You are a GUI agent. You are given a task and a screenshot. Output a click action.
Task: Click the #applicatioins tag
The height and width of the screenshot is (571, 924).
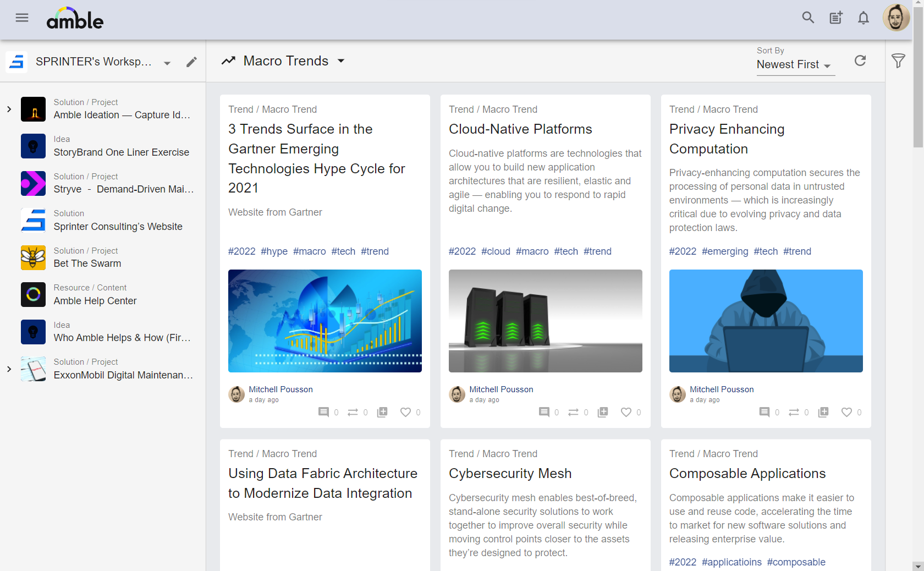click(732, 562)
